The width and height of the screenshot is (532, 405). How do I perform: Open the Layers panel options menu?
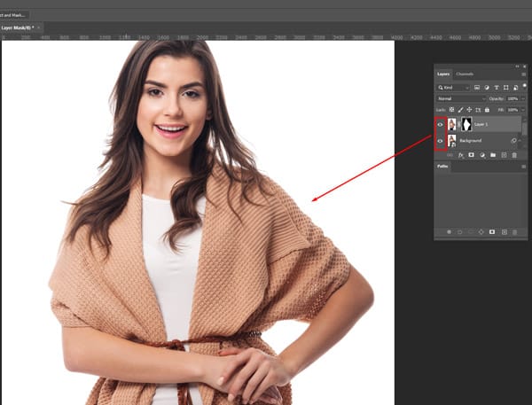(523, 74)
